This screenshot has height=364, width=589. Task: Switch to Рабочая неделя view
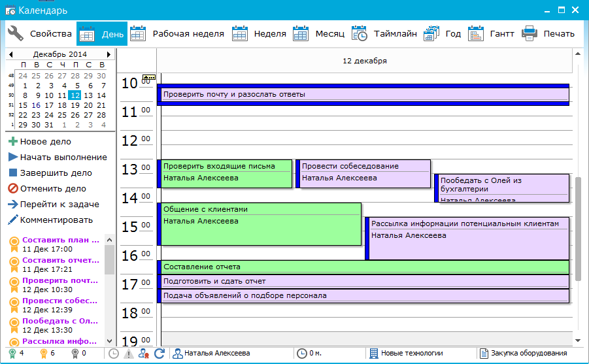click(177, 34)
